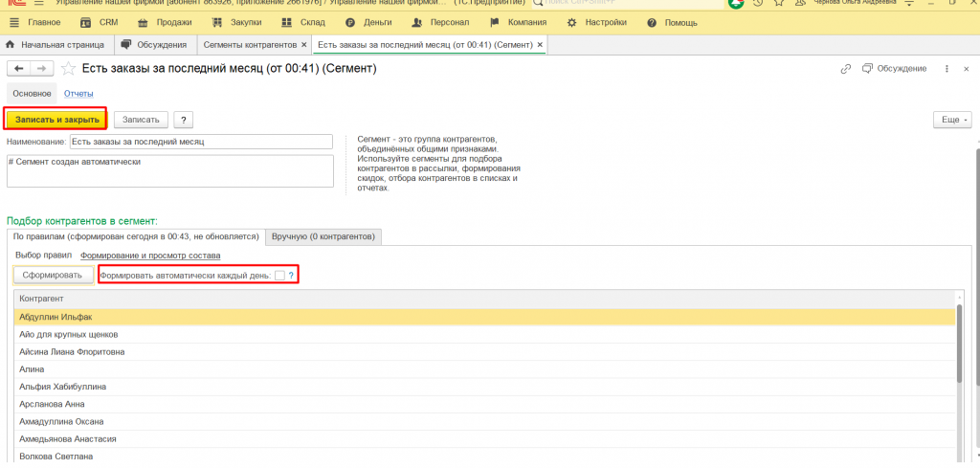Click the Сформировать button
Image resolution: width=980 pixels, height=468 pixels.
(53, 275)
